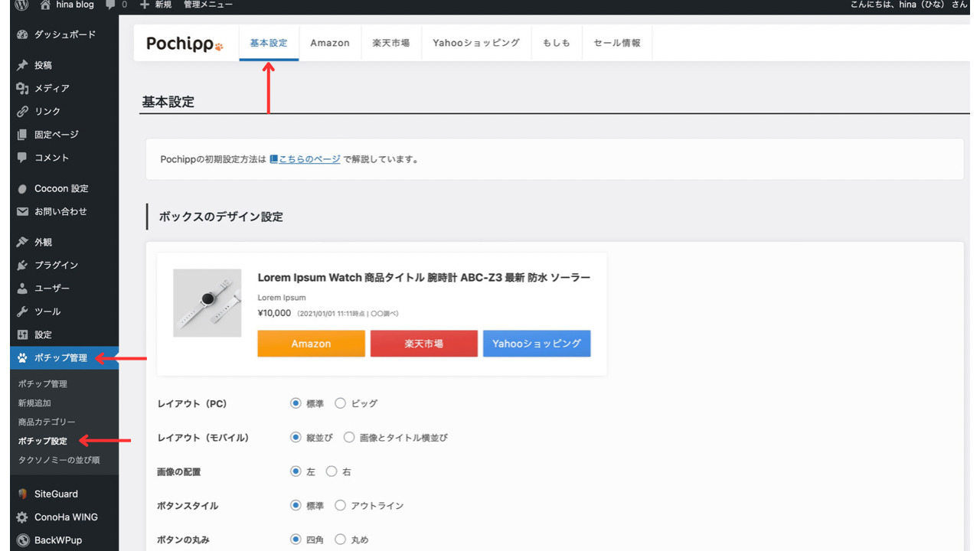Viewport: 980px width, 551px height.
Task: Click the BackWPup icon
Action: (22, 540)
